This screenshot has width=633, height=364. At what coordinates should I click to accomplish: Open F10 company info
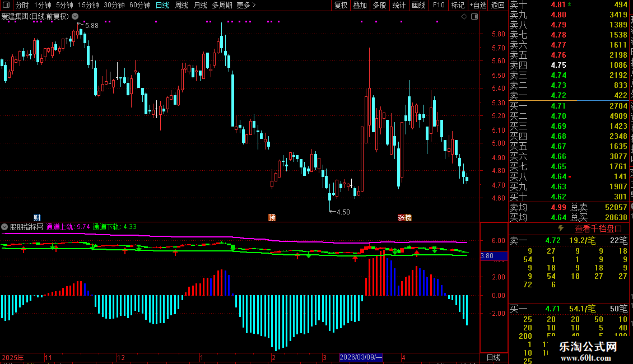(439, 5)
